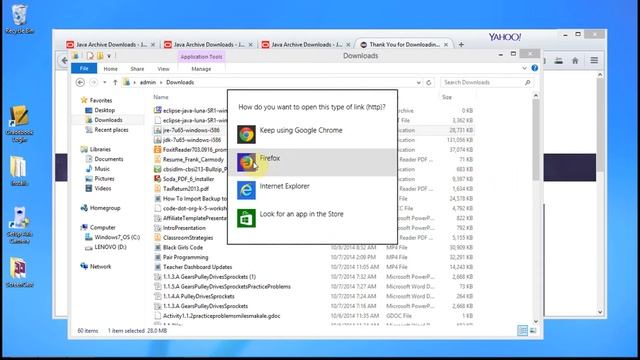Open Recycle Bin on desktop
The height and width of the screenshot is (360, 640).
20,19
